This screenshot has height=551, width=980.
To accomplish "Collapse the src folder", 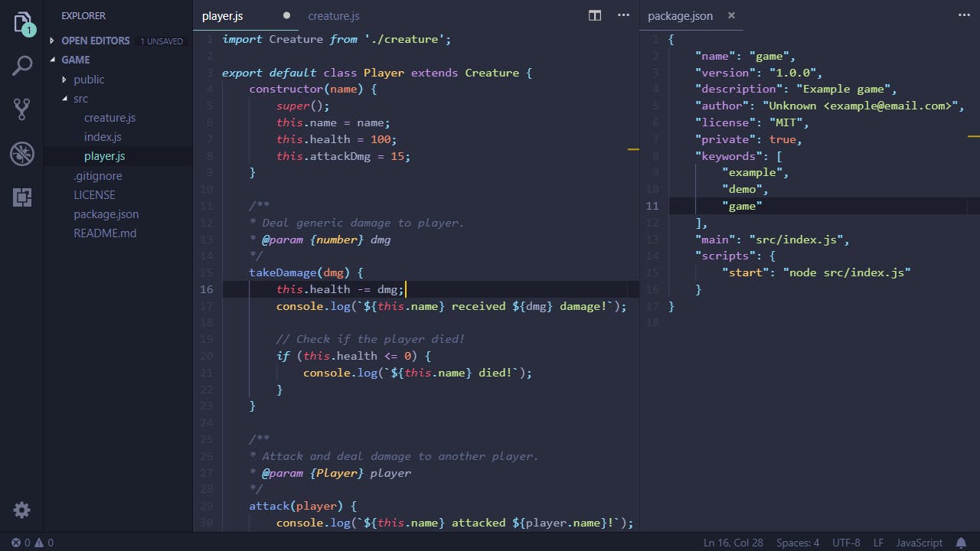I will (x=64, y=99).
